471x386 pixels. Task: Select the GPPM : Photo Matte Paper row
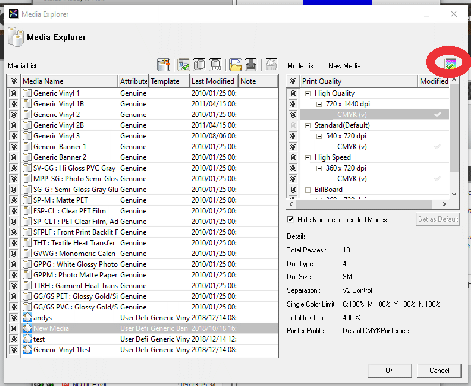(x=149, y=275)
